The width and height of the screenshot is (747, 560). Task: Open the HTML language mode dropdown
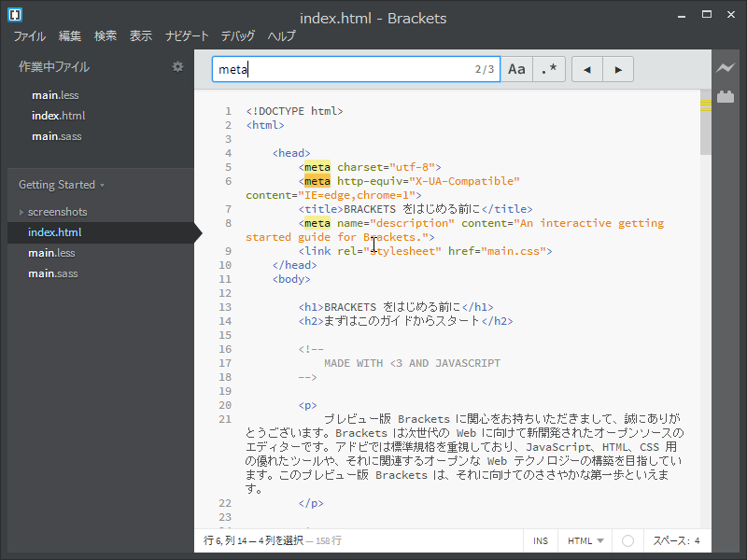click(x=585, y=540)
